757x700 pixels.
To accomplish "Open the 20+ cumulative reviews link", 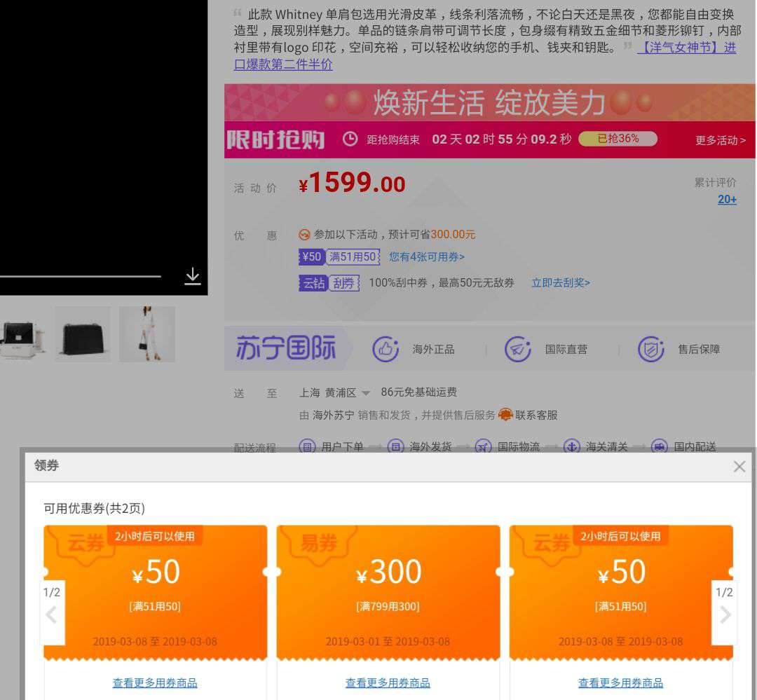I will point(727,200).
